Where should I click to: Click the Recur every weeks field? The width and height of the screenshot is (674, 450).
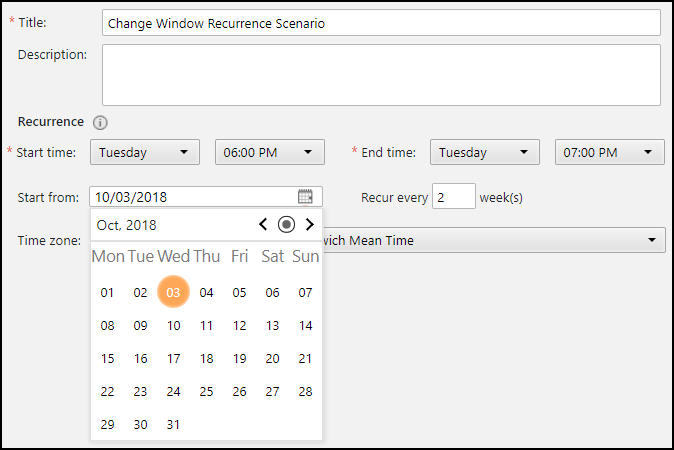tap(454, 197)
